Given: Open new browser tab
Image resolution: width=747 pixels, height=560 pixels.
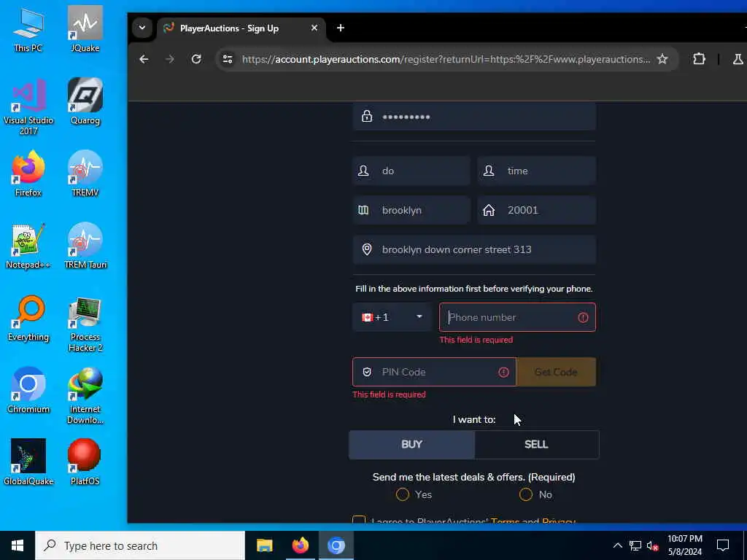Looking at the screenshot, I should click(341, 28).
